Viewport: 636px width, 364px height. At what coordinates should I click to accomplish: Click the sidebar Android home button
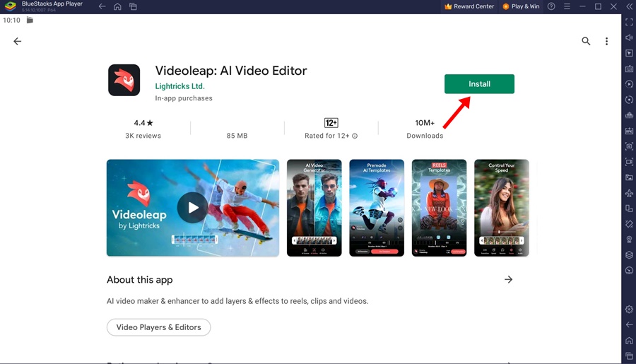(629, 340)
